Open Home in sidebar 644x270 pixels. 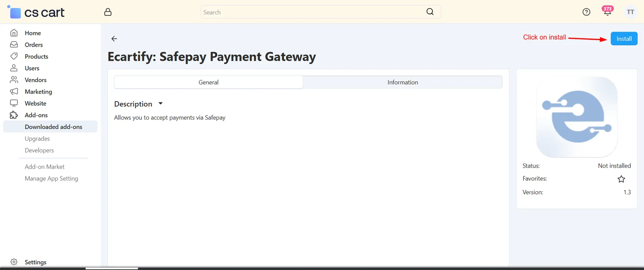(x=33, y=33)
